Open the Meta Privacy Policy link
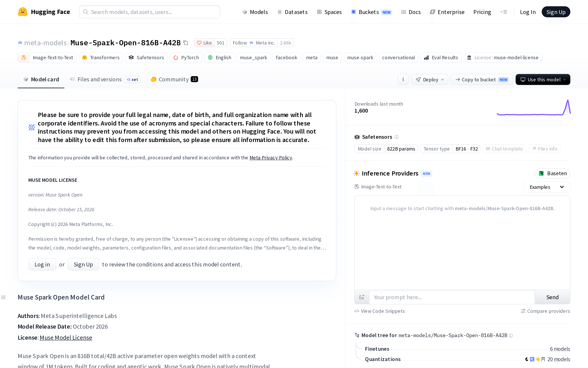 tap(271, 158)
